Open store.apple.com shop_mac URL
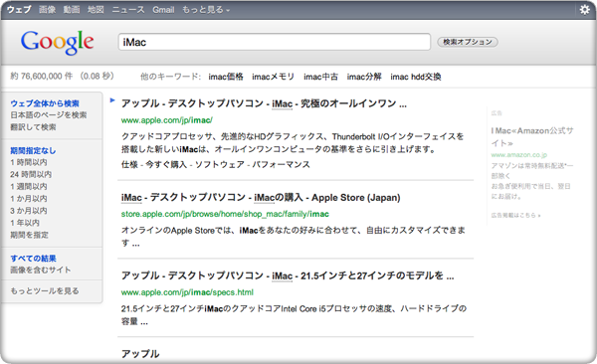The image size is (597, 364). 225,214
